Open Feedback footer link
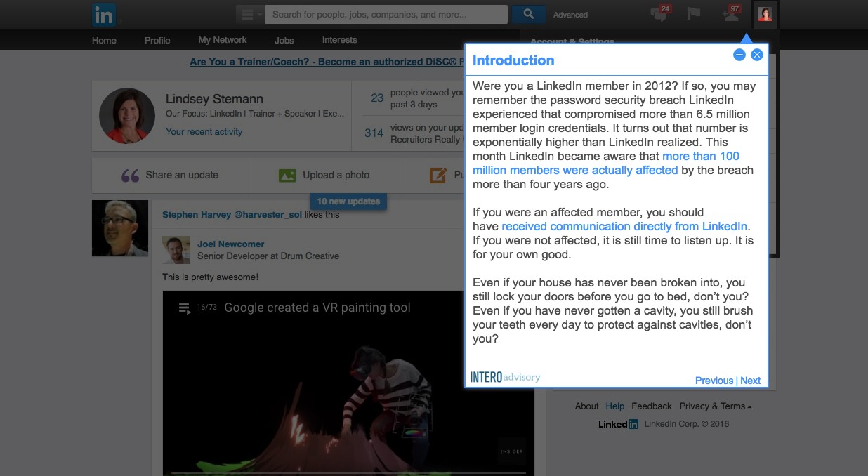 [x=652, y=406]
